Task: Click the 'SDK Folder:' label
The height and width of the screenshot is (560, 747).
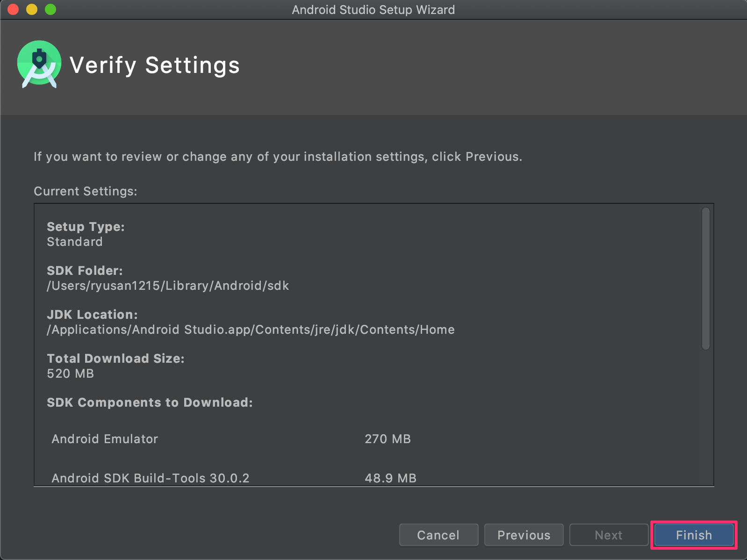Action: pyautogui.click(x=85, y=271)
